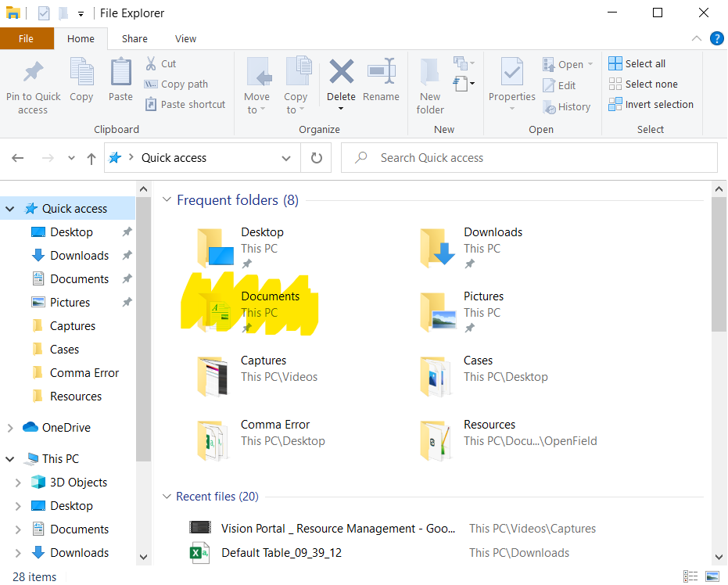The width and height of the screenshot is (728, 585).
Task: Switch to the View ribbon tab
Action: click(186, 38)
